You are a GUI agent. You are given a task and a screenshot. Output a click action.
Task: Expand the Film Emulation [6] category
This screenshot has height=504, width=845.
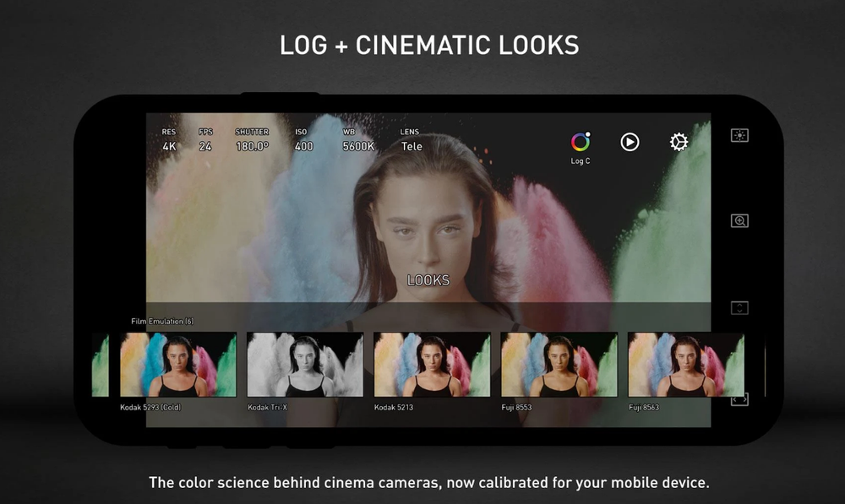click(x=163, y=322)
